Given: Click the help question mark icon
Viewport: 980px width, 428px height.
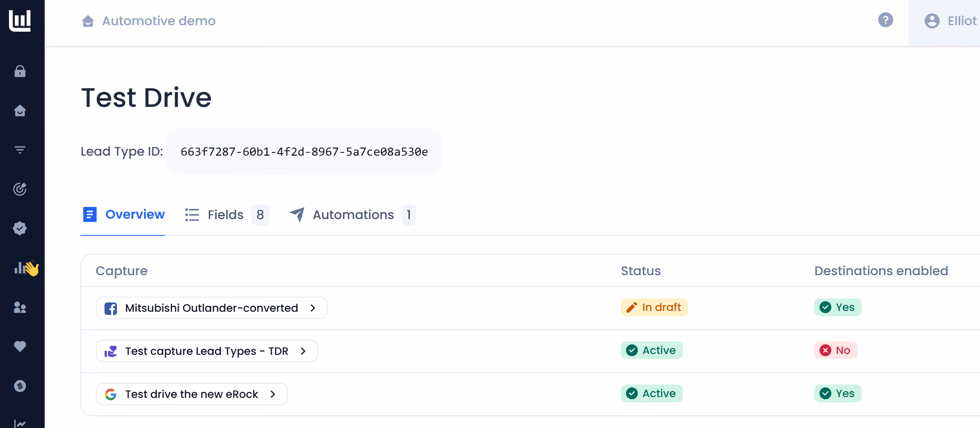Looking at the screenshot, I should [885, 20].
